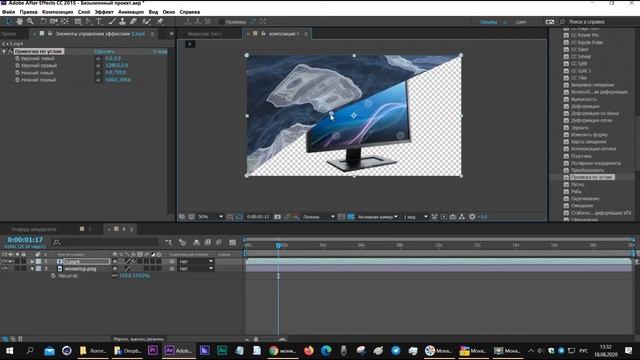Select the Brush tool
Viewport: 640px width, 360px height.
point(112,21)
